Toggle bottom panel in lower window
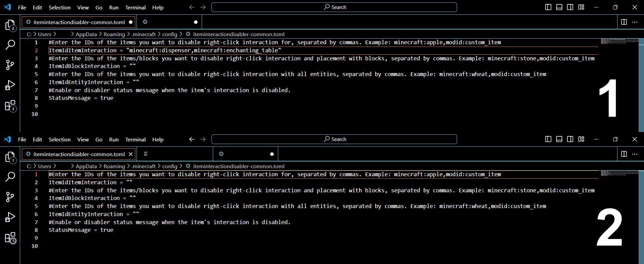 point(559,139)
